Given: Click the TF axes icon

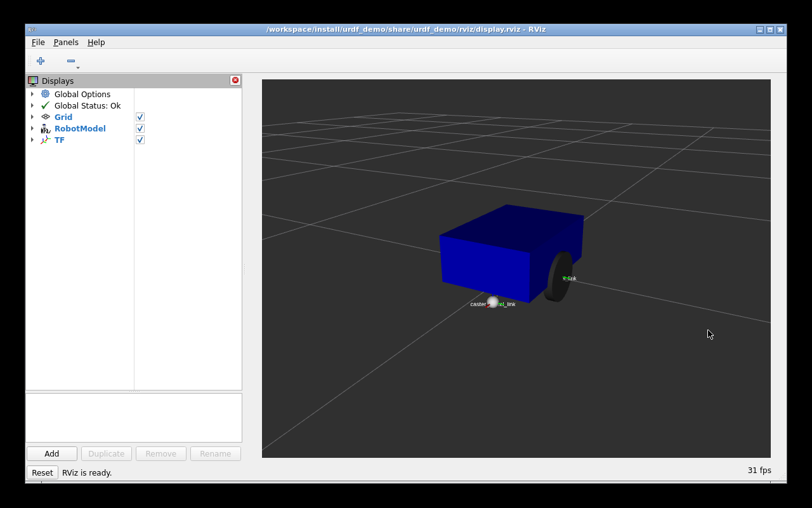Looking at the screenshot, I should point(46,140).
